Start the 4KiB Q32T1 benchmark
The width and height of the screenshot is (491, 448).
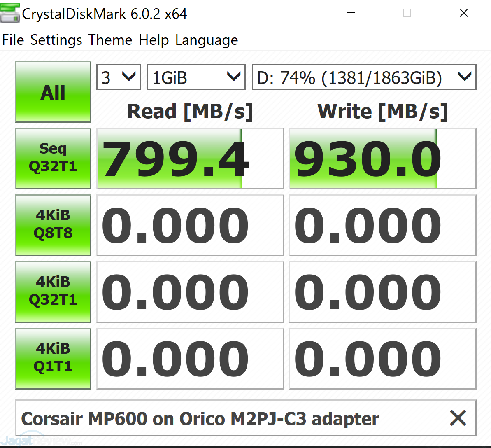(53, 292)
